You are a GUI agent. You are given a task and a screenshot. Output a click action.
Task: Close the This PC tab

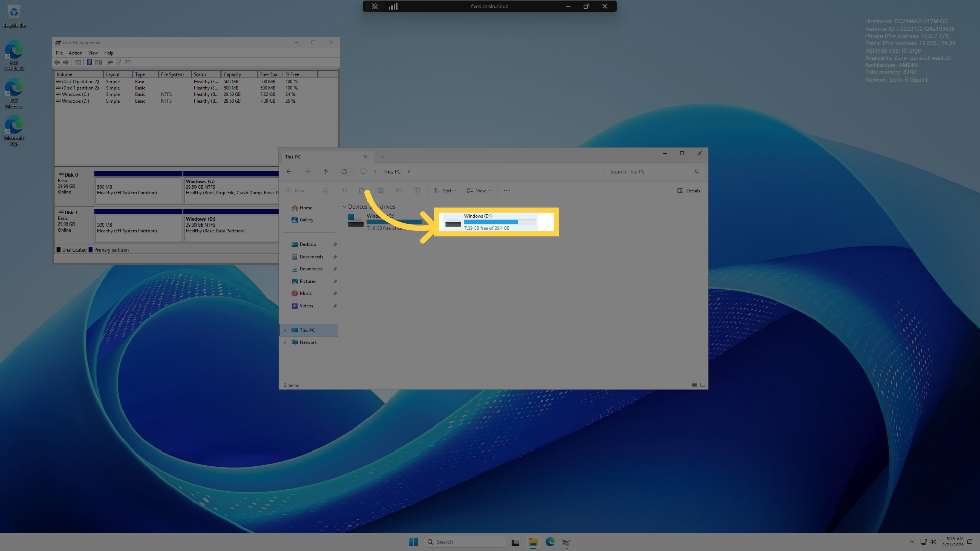[365, 157]
